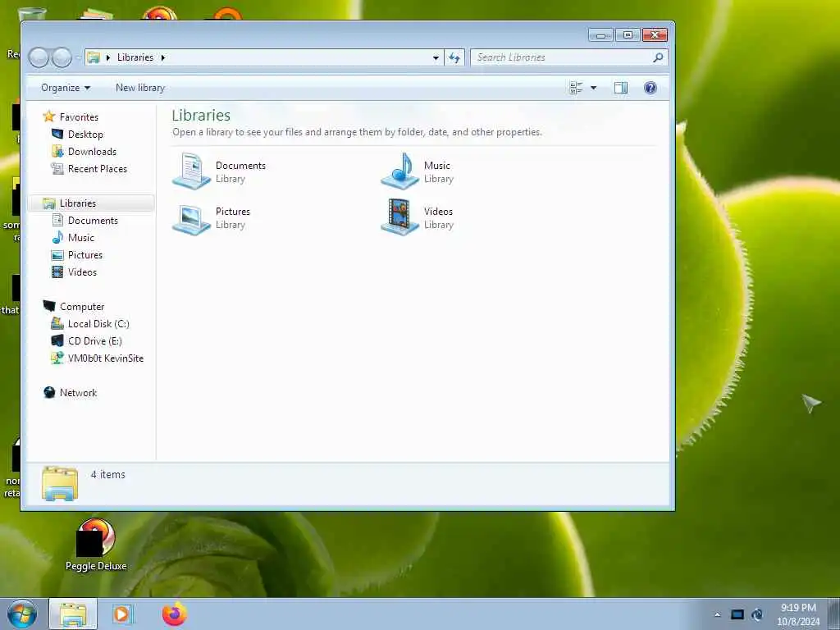Launch Firefox from the taskbar

click(175, 614)
